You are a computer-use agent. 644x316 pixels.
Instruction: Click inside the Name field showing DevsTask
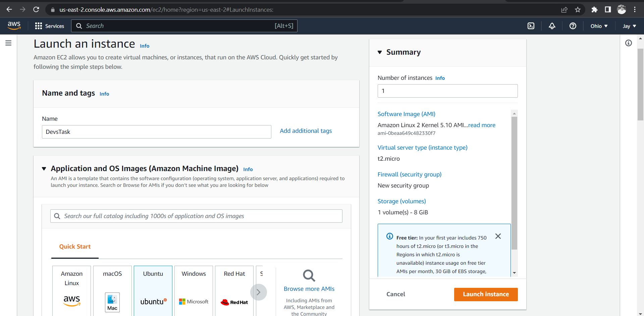pos(156,131)
